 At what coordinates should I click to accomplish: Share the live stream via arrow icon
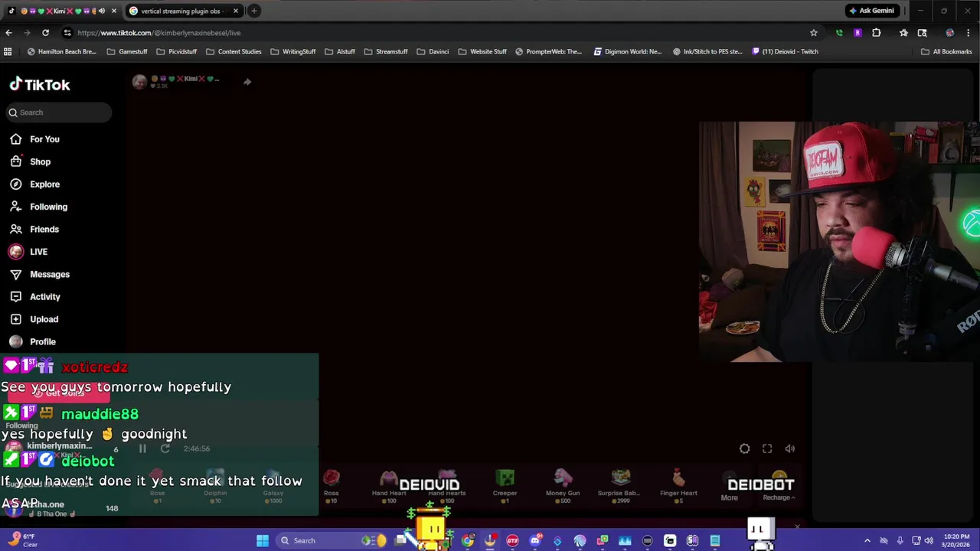pos(247,82)
